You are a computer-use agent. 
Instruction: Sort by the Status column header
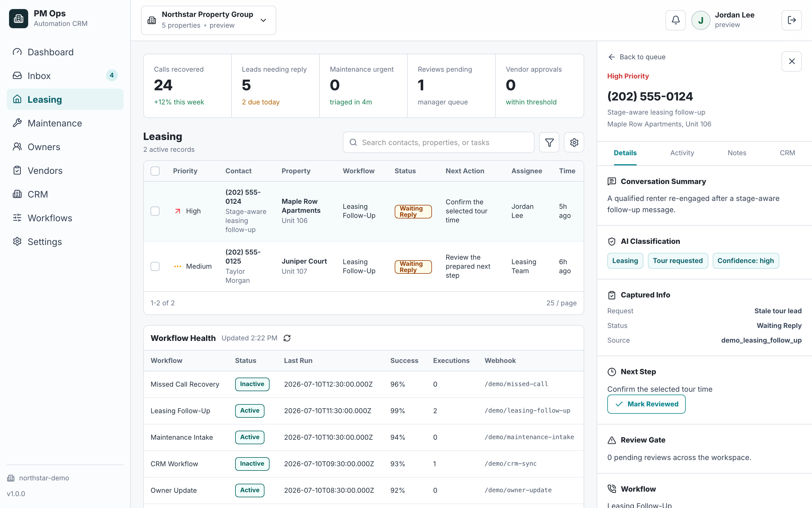click(x=405, y=171)
